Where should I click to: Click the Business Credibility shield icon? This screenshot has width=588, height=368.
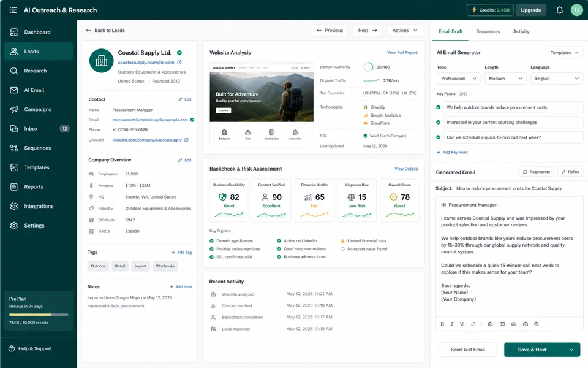click(x=223, y=197)
